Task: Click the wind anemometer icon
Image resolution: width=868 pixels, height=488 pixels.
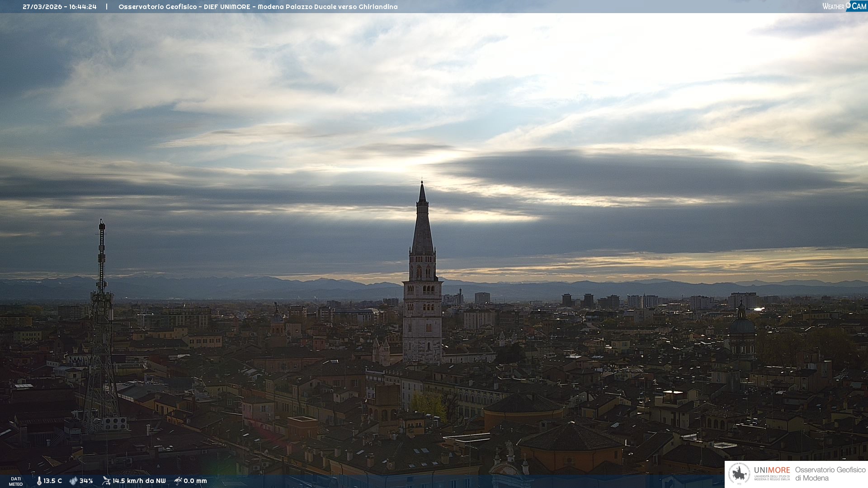Action: point(106,481)
